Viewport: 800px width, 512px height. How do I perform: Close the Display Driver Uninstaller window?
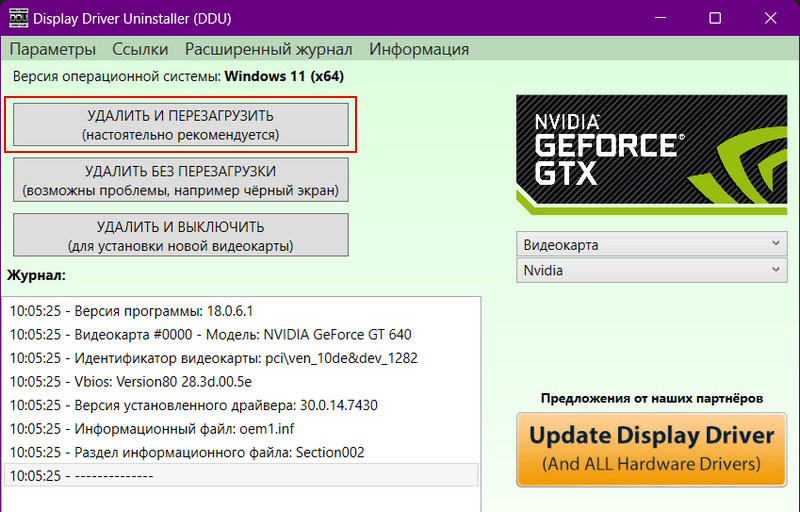tap(770, 18)
